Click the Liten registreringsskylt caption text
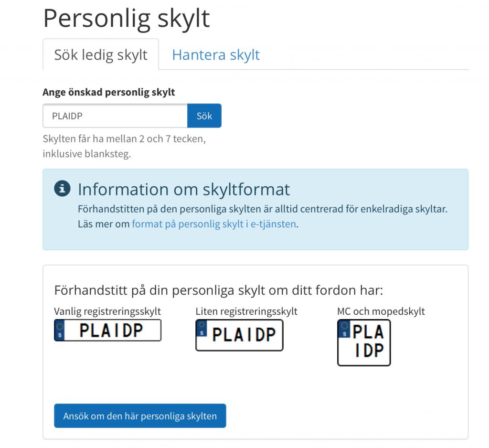Screen dimensions: 489x448 (x=246, y=311)
